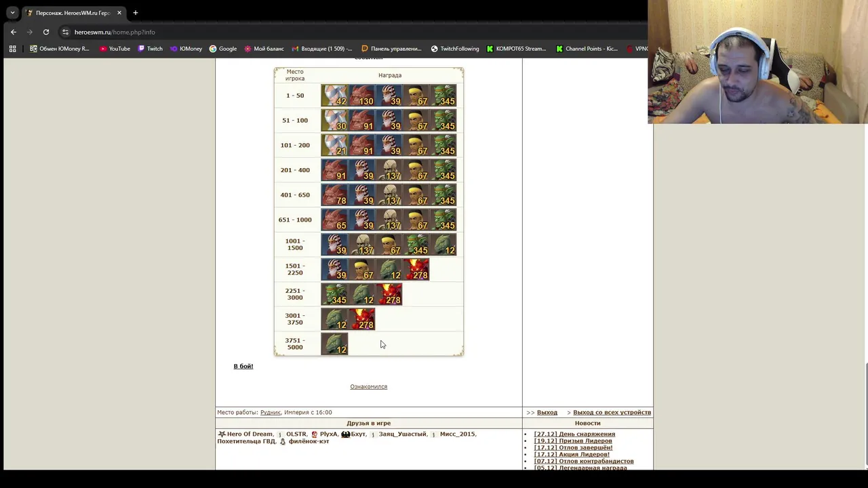Click the 345 creature reward in row 1 - 50
Viewport: 868px width, 488px height.
tap(443, 96)
